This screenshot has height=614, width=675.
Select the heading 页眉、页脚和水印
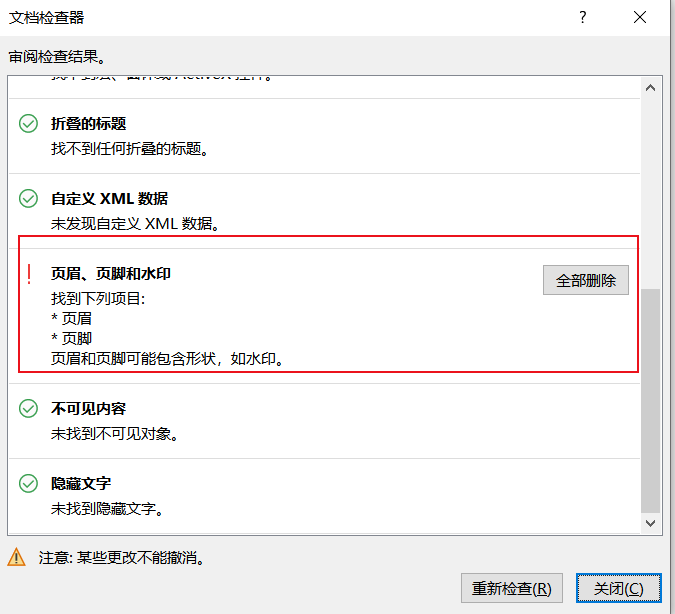pyautogui.click(x=111, y=274)
